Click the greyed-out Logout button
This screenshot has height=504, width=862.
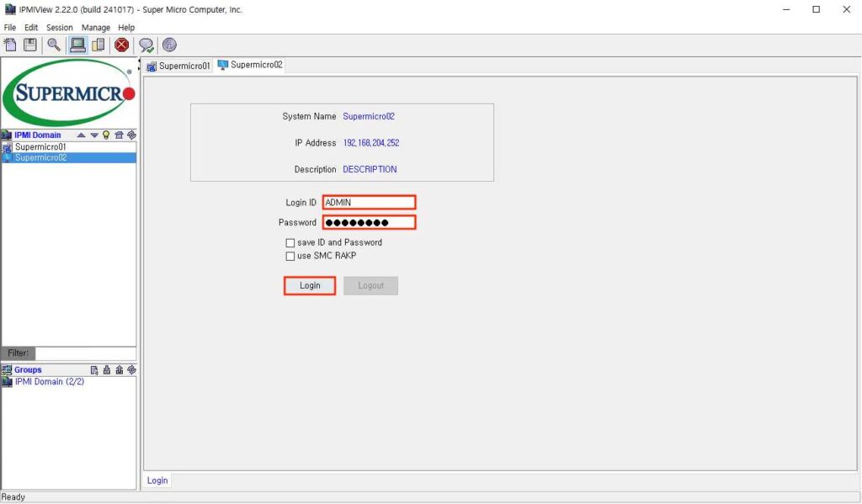click(x=370, y=286)
